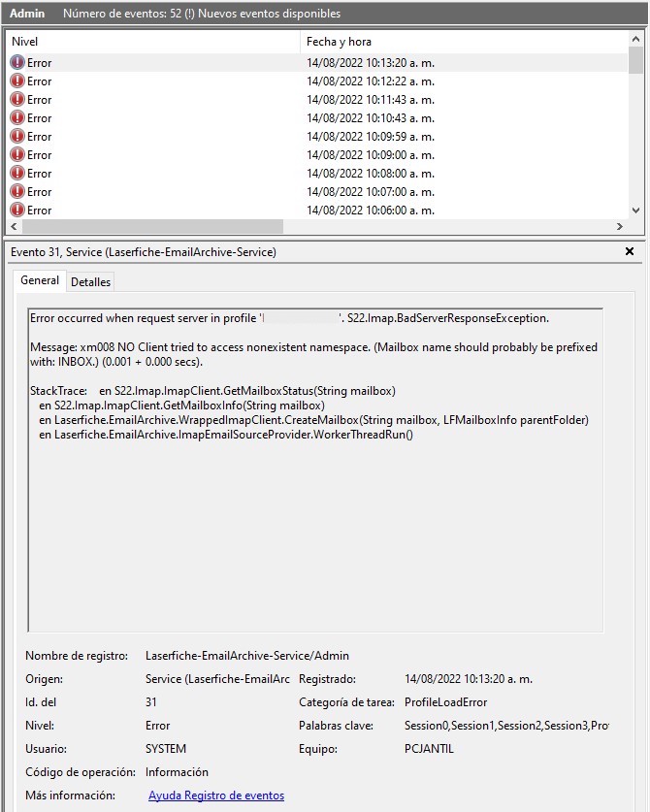Click the SYSTEM user value
The width and height of the screenshot is (650, 812).
tap(166, 749)
